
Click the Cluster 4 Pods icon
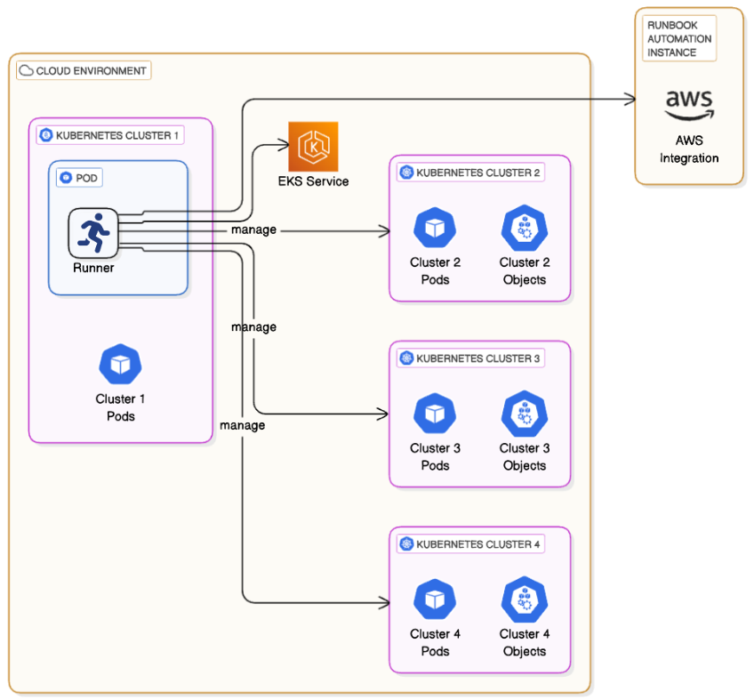point(435,599)
